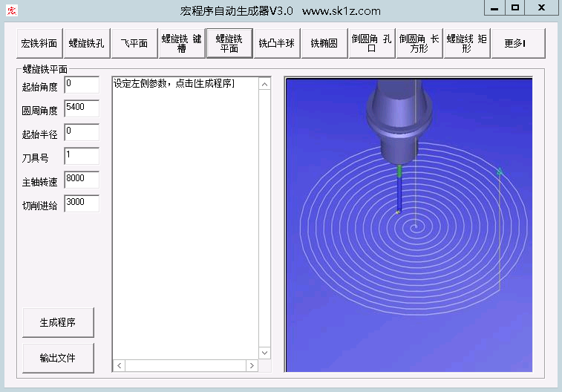Open the 螺旋铣 键槽 tab
This screenshot has height=392, width=562.
[182, 43]
